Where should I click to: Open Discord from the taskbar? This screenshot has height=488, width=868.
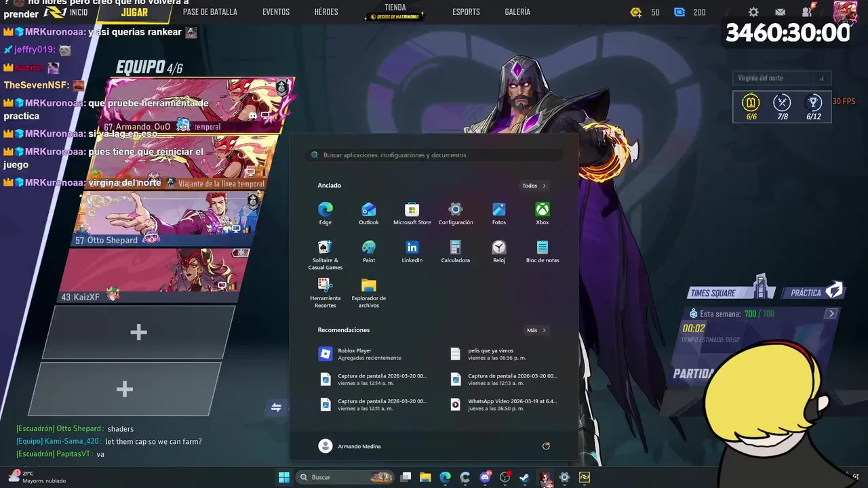click(485, 477)
